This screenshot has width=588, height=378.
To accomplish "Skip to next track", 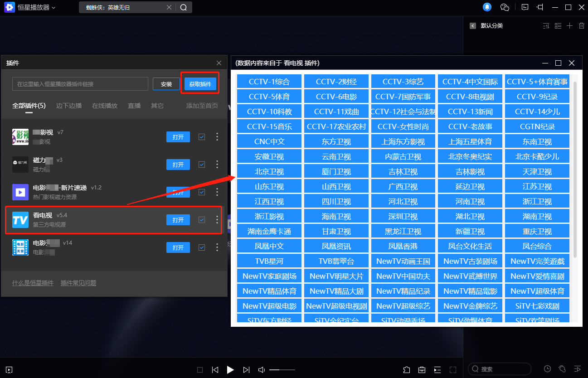I will pyautogui.click(x=246, y=369).
